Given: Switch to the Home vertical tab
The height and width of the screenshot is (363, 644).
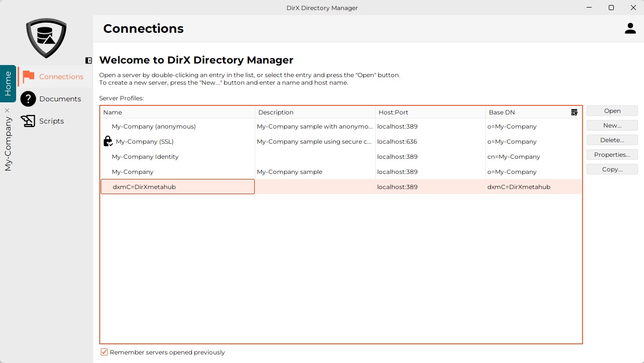Looking at the screenshot, I should 8,84.
